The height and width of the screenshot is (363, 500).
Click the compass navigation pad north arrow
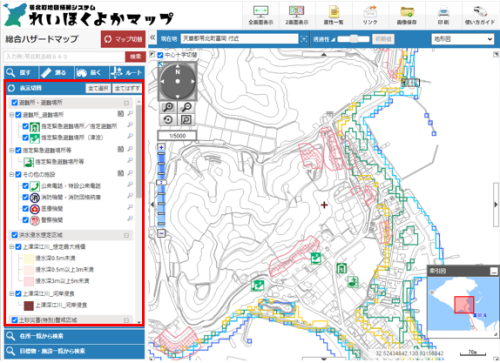click(x=178, y=66)
